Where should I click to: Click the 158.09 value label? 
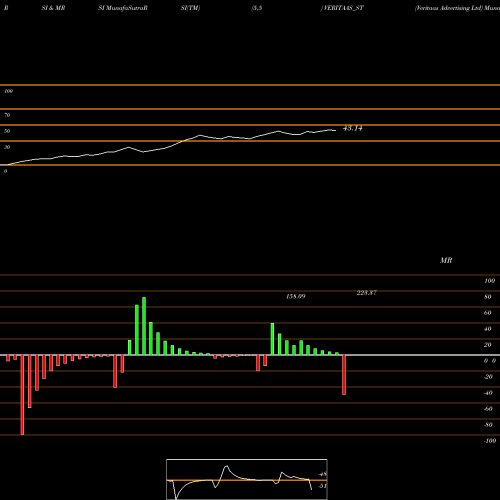[296, 296]
